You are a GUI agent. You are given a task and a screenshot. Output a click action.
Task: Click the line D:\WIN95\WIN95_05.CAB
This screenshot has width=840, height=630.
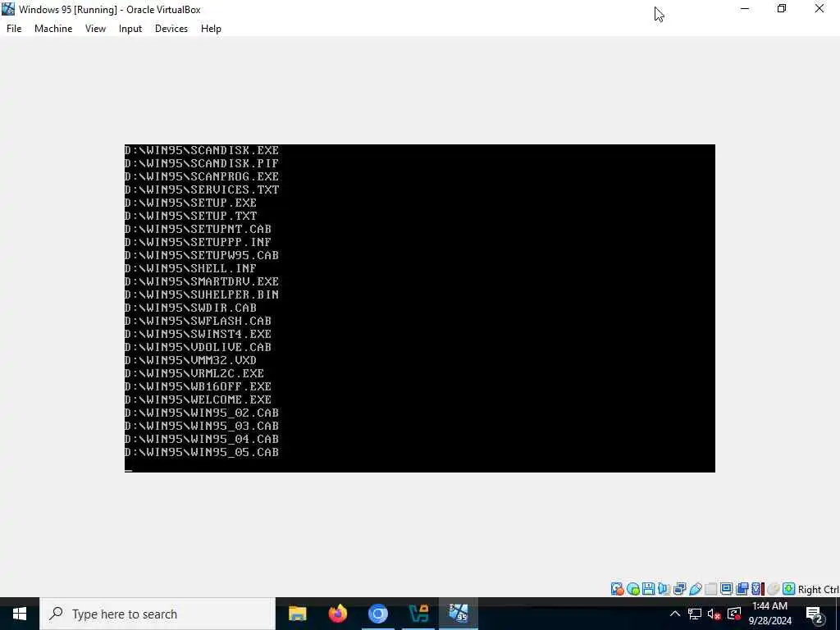coord(202,452)
